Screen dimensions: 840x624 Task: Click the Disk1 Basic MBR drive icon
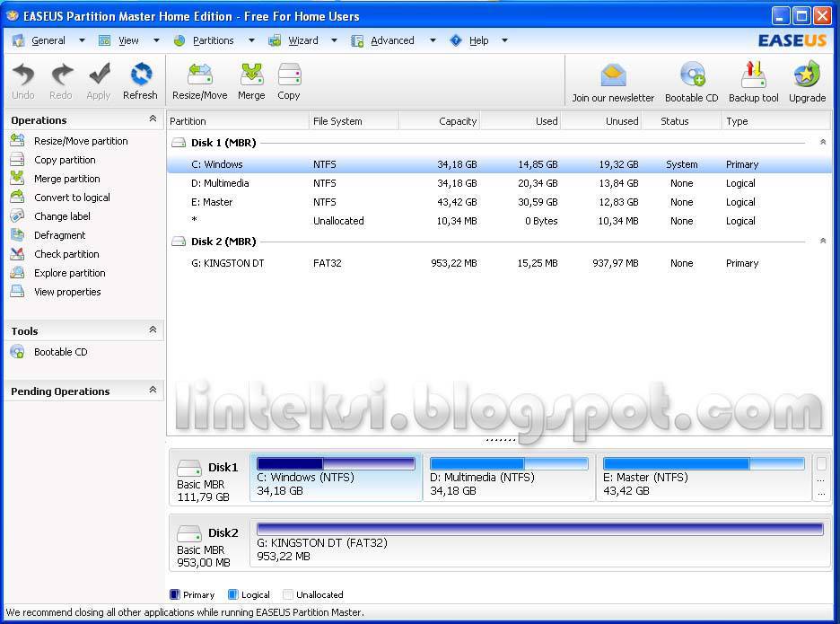coord(189,468)
